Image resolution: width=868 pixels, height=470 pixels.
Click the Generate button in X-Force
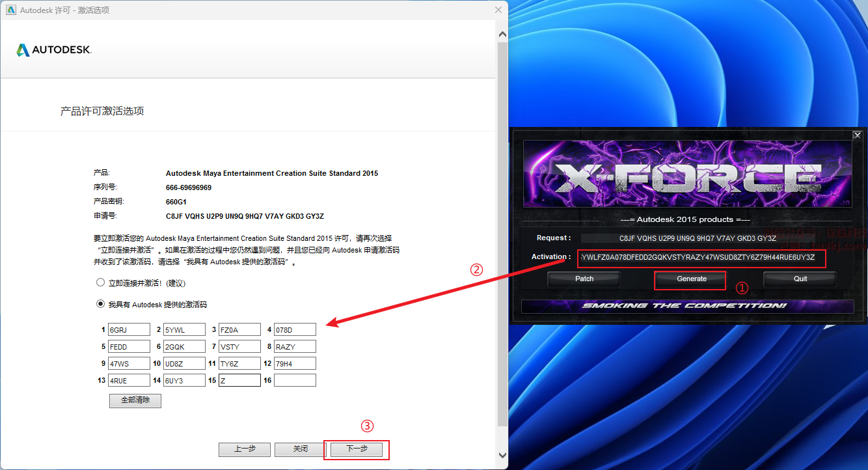[x=692, y=279]
